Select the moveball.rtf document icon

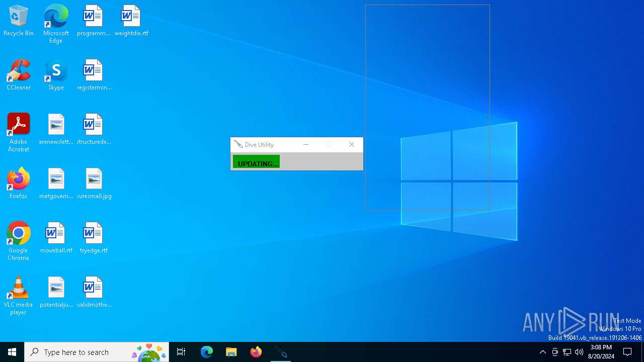56,238
